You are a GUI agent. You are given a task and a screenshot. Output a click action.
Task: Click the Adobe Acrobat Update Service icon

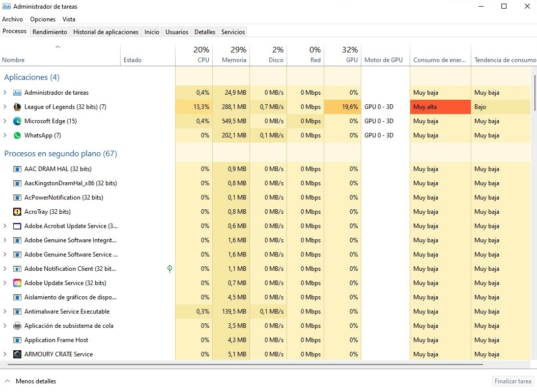[x=17, y=226]
